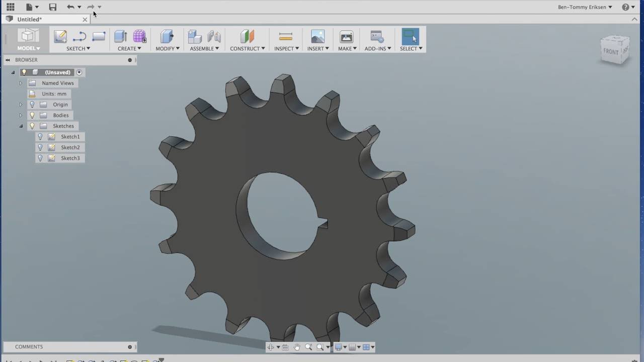
Task: Open the data panel grid icon
Action: [x=10, y=7]
